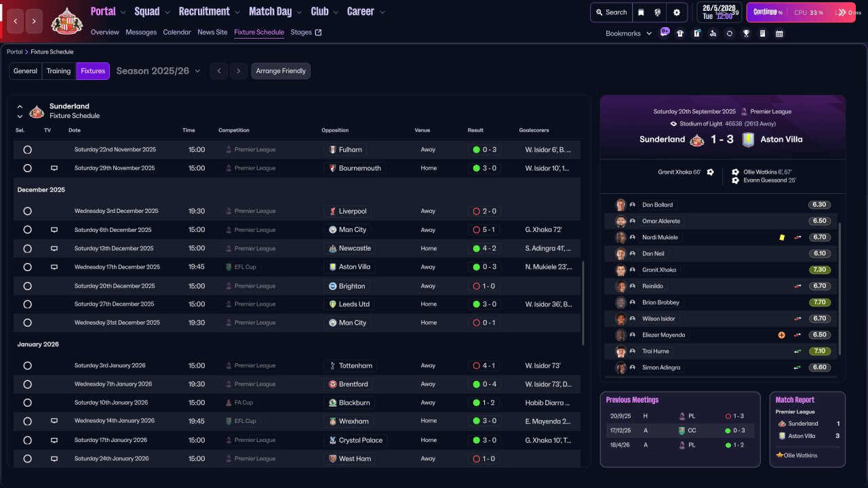This screenshot has height=488, width=868.
Task: Click the substitution icon on Trai Hume's row
Action: click(798, 351)
